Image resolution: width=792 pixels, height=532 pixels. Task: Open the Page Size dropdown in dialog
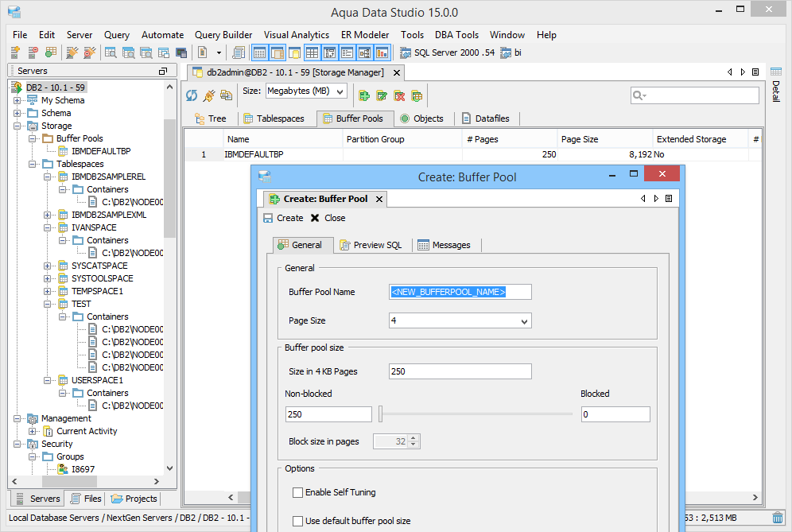pos(460,320)
